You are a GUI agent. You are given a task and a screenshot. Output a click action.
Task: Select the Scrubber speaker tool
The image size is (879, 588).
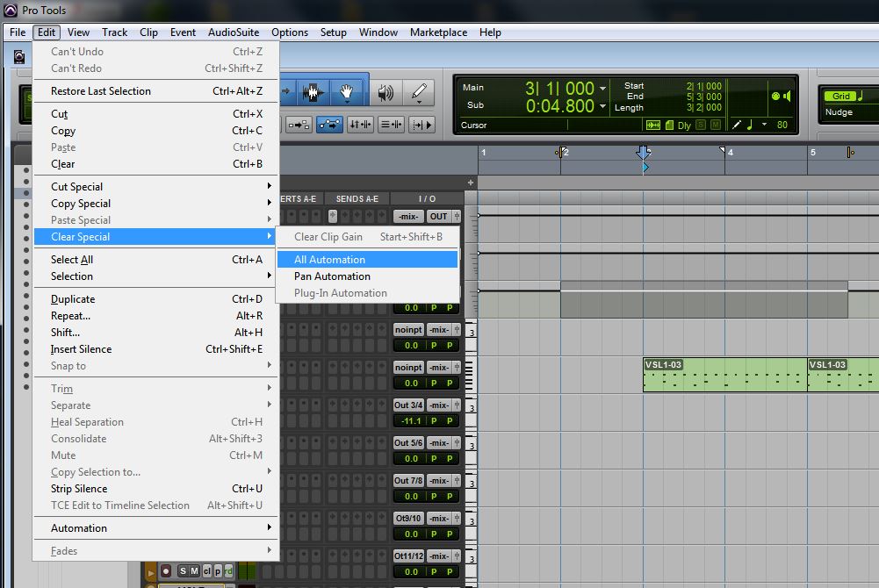[x=385, y=92]
